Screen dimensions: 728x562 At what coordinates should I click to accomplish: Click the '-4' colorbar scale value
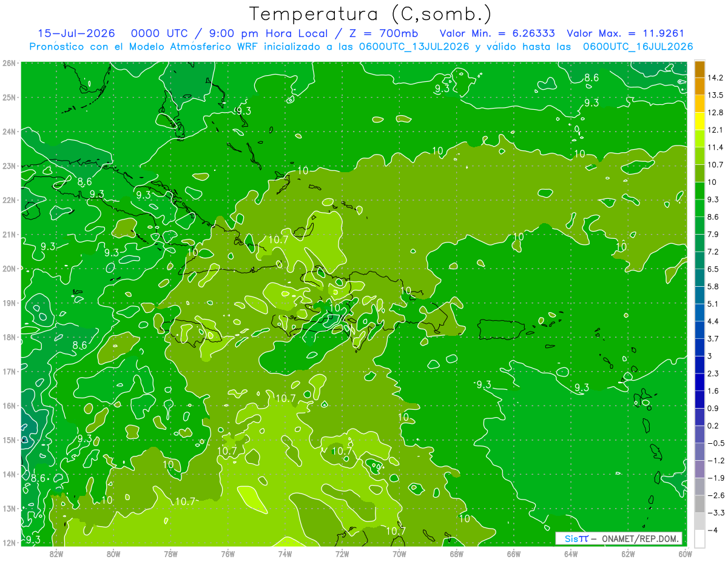tap(712, 530)
